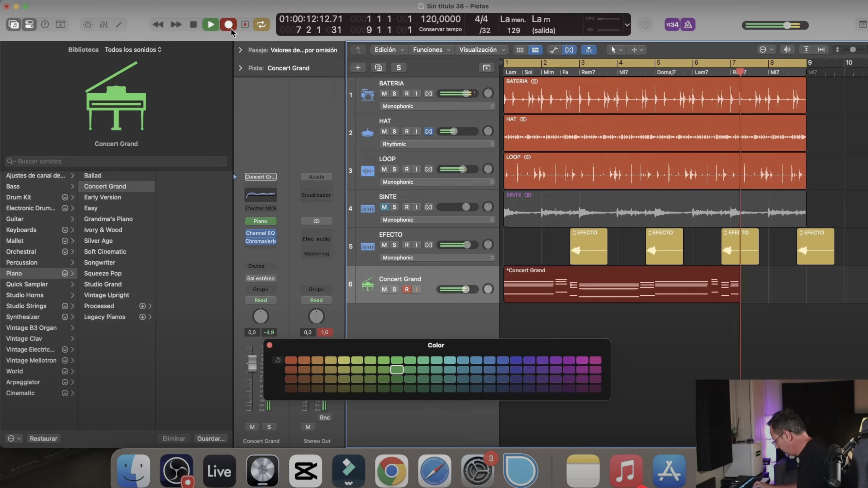Toggle the count-in 1234 button

pos(672,24)
